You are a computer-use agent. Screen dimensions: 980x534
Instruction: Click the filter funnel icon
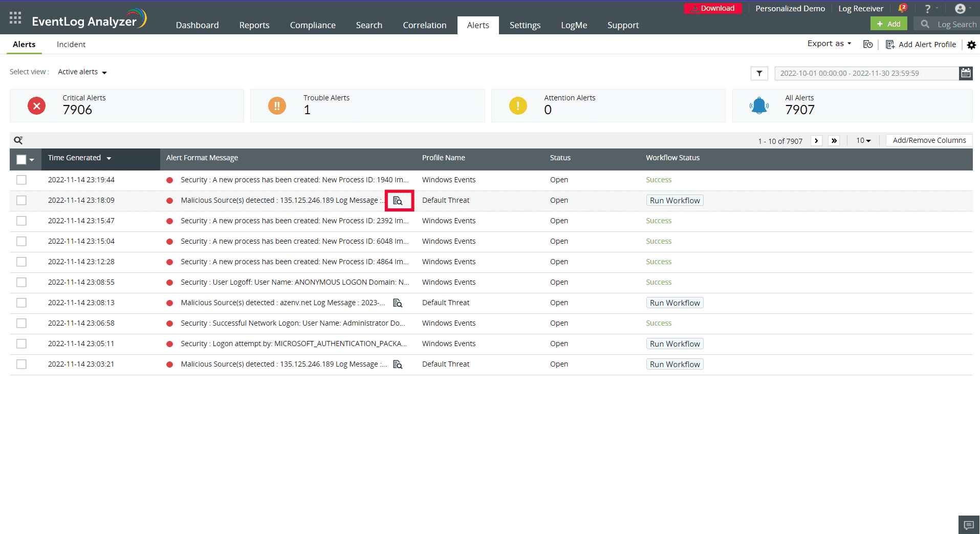[759, 73]
